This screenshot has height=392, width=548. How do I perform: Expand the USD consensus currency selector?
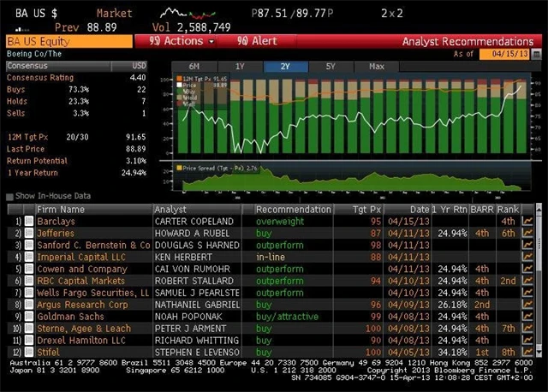click(139, 65)
